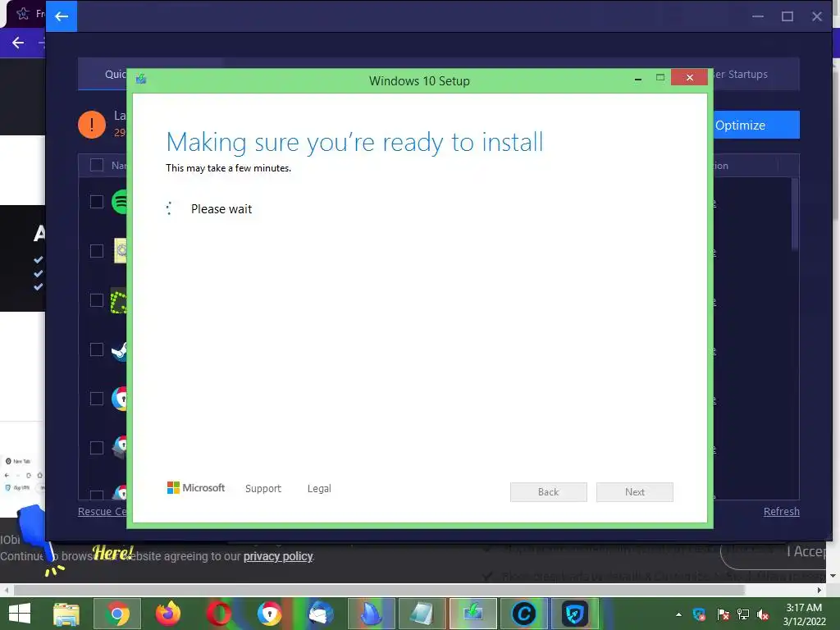840x630 pixels.
Task: Switch to the notepad app in the taskbar
Action: click(422, 614)
